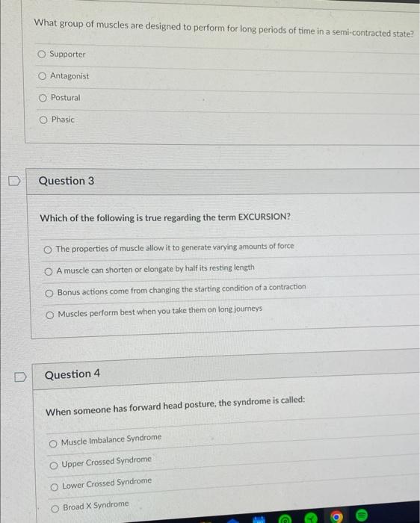Select Muscle Imbalance Syndrome radio button
The height and width of the screenshot is (523, 420).
point(53,444)
